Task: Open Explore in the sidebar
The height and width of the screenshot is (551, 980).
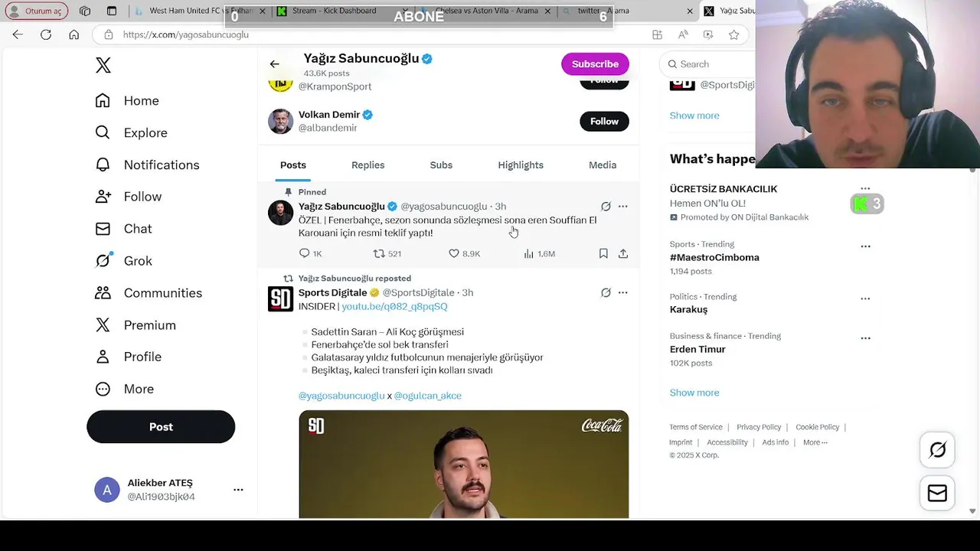Action: pos(131,132)
